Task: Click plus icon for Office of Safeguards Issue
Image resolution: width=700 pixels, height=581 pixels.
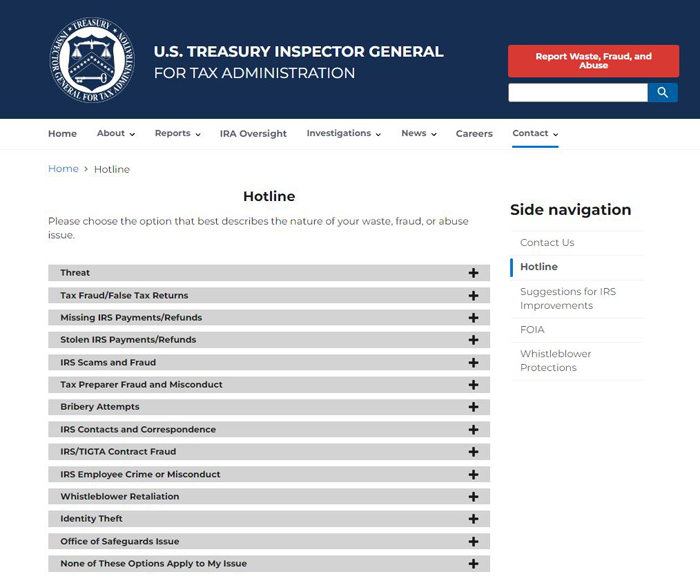Action: click(473, 542)
